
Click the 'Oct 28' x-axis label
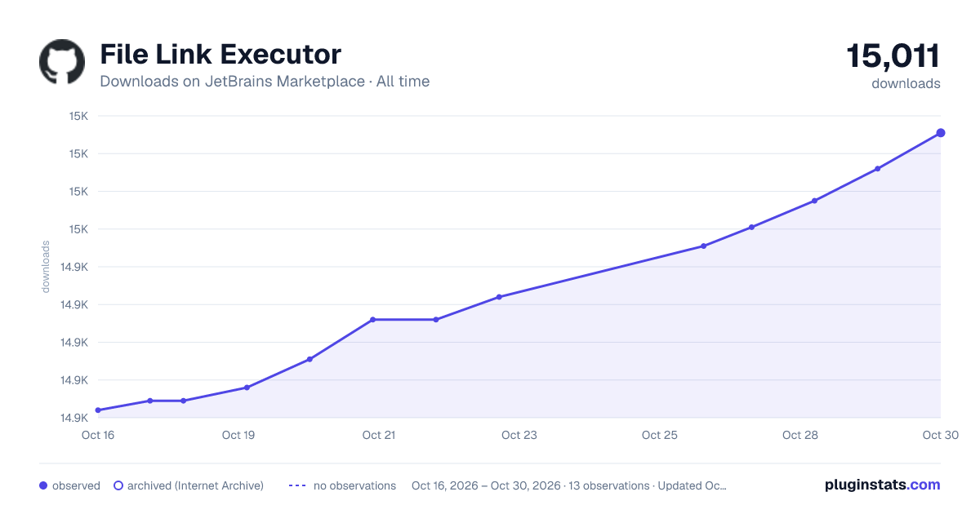pyautogui.click(x=800, y=435)
